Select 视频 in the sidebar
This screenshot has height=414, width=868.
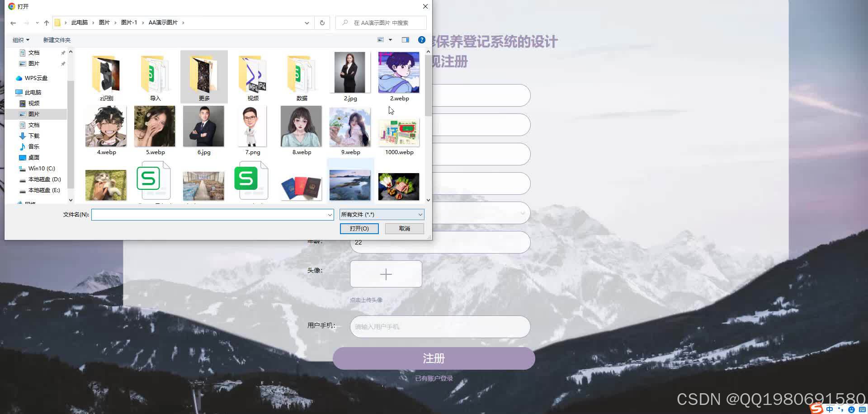click(33, 103)
